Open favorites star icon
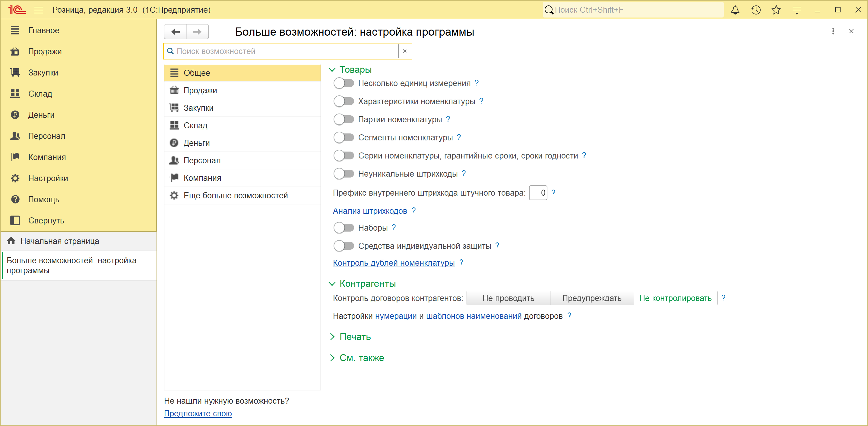Image resolution: width=868 pixels, height=426 pixels. [776, 10]
